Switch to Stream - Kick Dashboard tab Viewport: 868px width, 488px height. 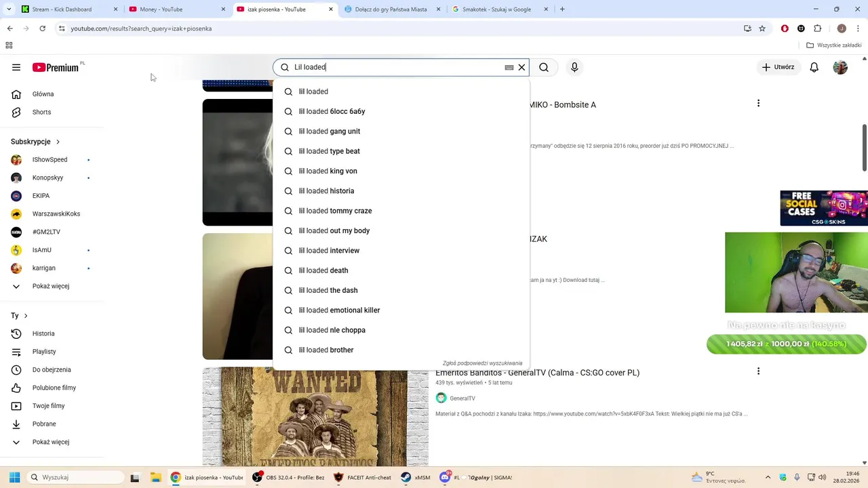click(67, 9)
